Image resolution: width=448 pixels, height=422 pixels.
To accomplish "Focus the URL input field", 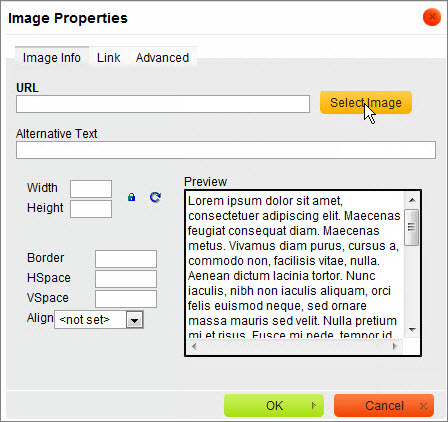I will pos(163,104).
